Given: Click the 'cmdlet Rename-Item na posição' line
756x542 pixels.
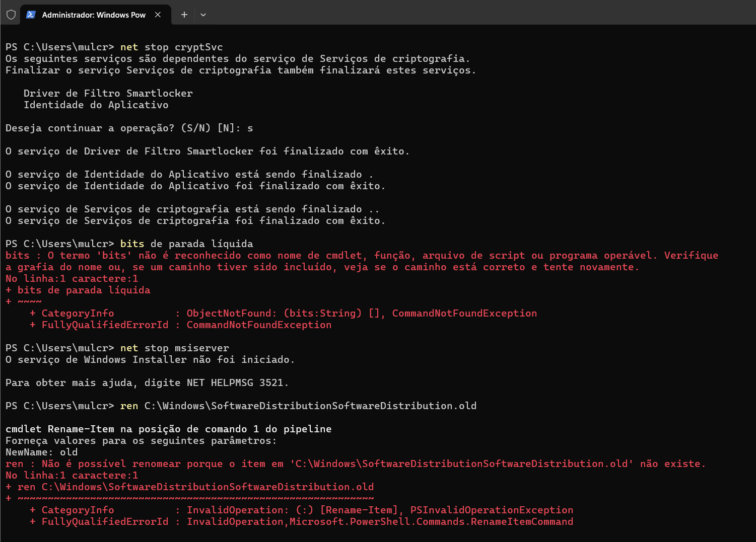Looking at the screenshot, I should point(169,429).
